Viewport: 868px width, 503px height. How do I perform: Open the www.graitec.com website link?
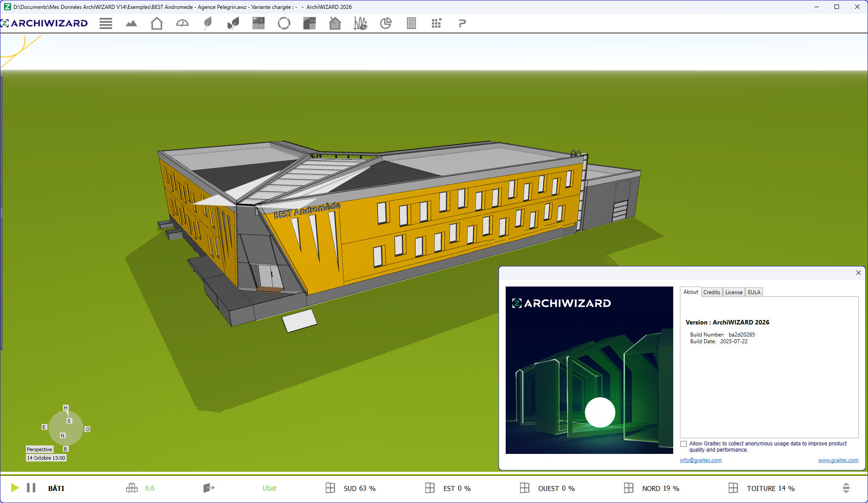pyautogui.click(x=838, y=460)
